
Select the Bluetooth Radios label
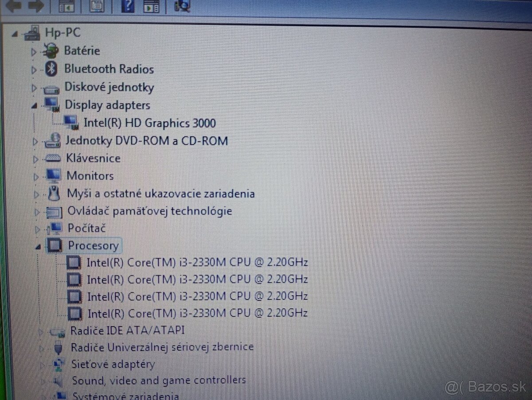click(x=109, y=69)
